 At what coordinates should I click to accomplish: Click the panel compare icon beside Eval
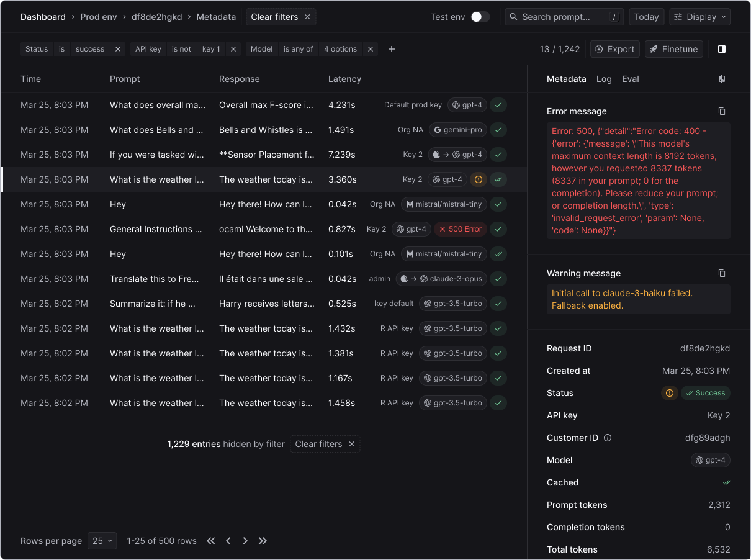point(721,79)
